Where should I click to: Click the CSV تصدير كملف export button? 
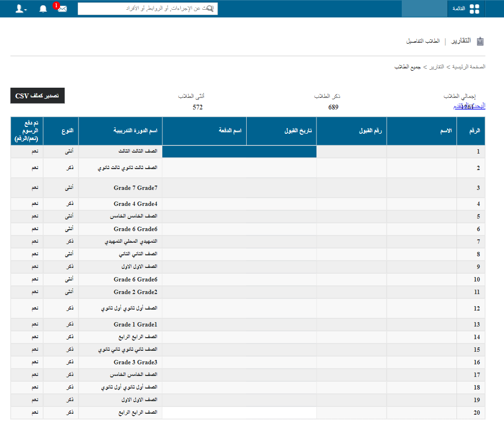click(37, 96)
